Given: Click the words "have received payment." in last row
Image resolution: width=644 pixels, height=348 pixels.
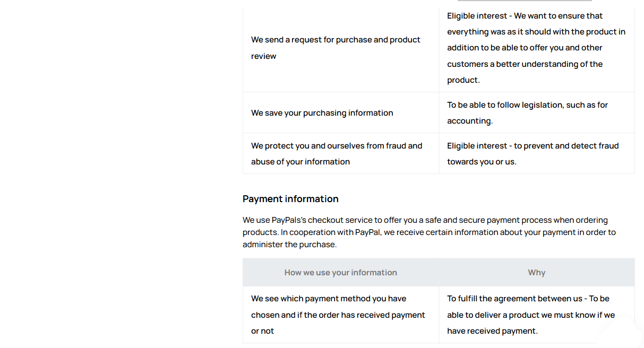Looking at the screenshot, I should click(x=492, y=331).
